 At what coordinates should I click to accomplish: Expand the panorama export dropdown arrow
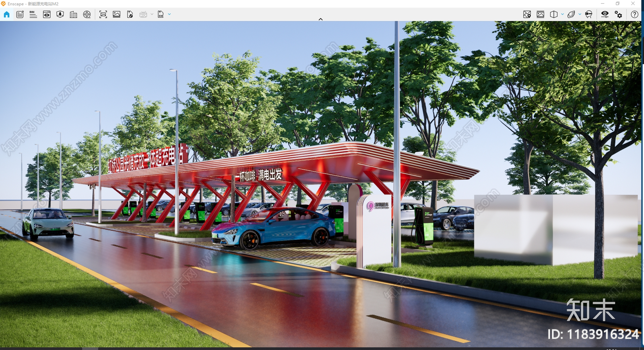click(152, 14)
